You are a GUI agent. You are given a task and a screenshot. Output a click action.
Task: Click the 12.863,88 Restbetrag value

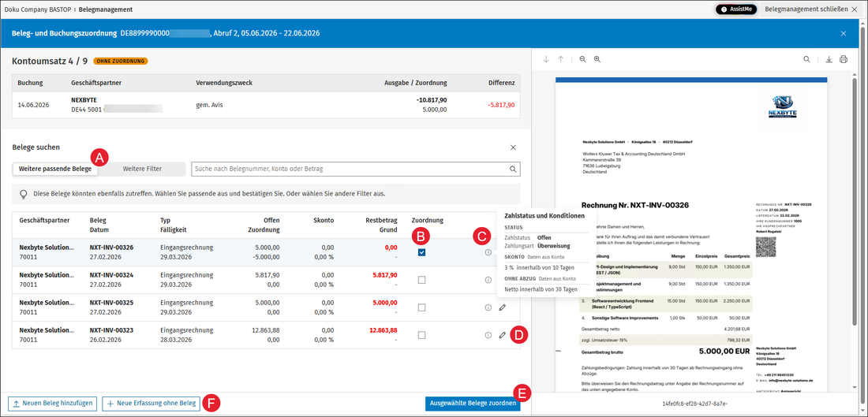[382, 330]
